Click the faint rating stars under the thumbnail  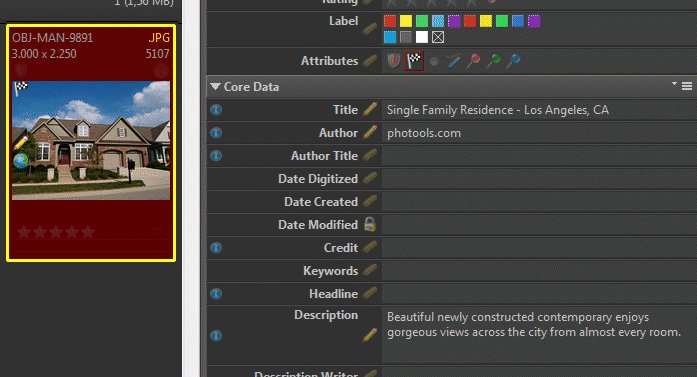coord(56,232)
